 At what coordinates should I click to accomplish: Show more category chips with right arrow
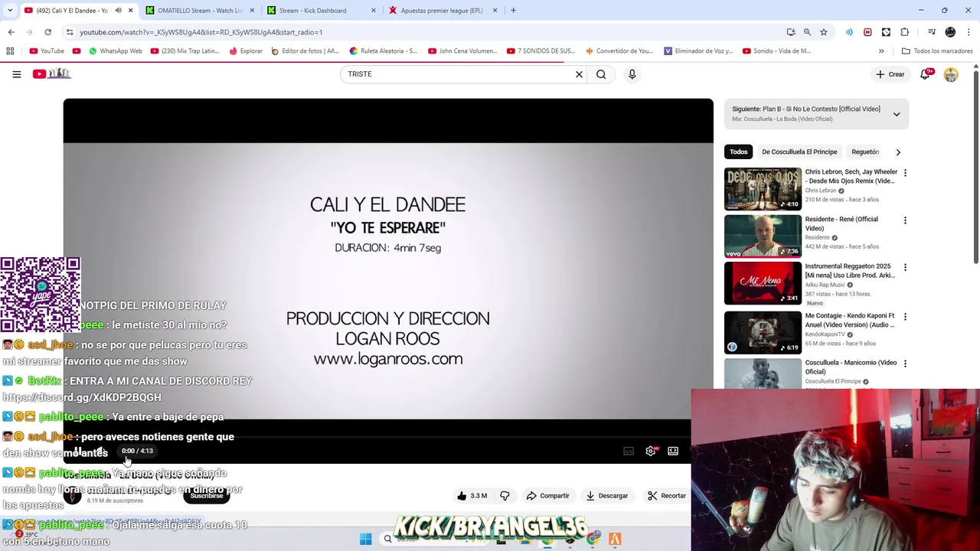(898, 152)
